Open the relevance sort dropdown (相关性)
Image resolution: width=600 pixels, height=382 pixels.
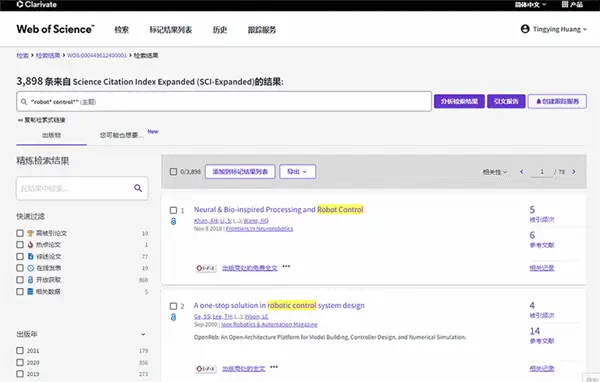point(495,172)
